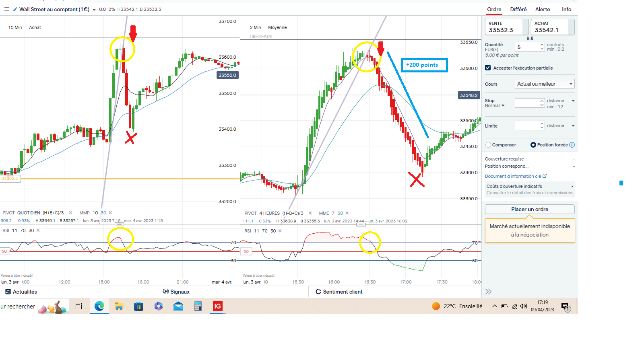Switch to the Info tab
Screen dimensions: 644x362
[567, 9]
